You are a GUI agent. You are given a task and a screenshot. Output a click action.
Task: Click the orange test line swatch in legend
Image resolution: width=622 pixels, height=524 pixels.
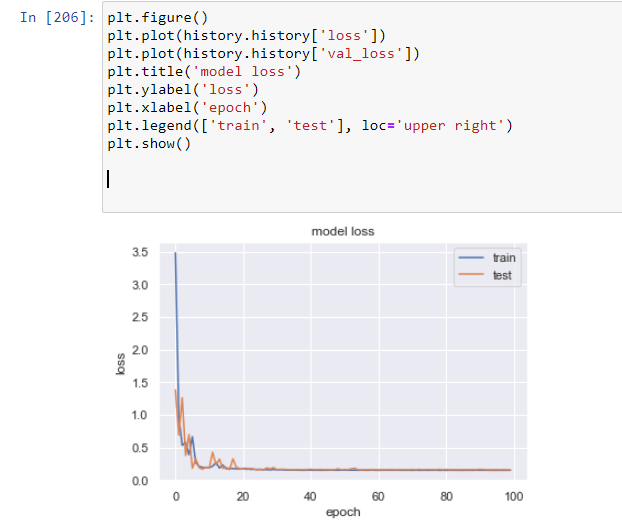(x=472, y=274)
